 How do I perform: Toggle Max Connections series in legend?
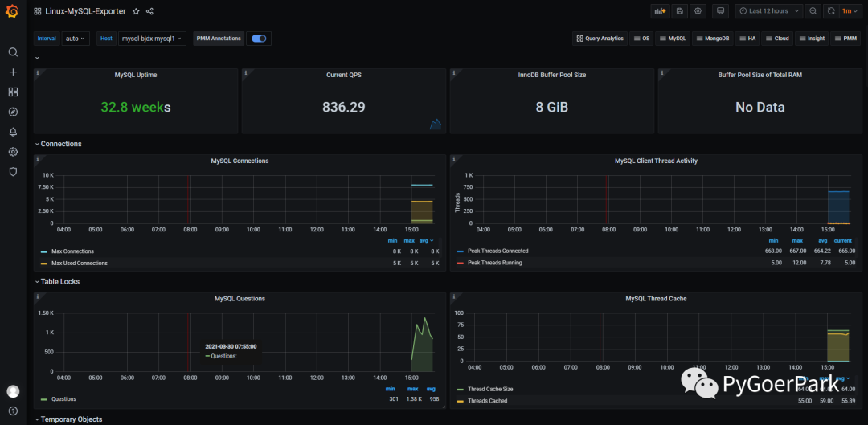72,251
